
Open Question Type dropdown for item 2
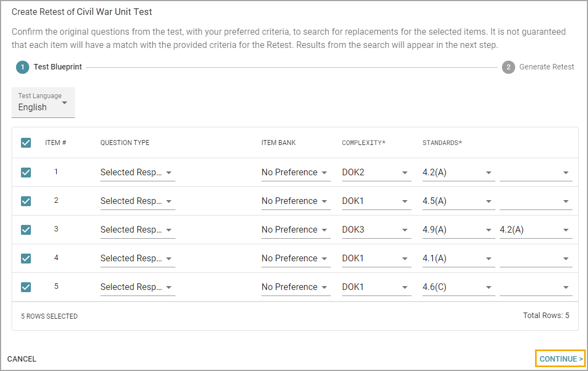pos(138,201)
